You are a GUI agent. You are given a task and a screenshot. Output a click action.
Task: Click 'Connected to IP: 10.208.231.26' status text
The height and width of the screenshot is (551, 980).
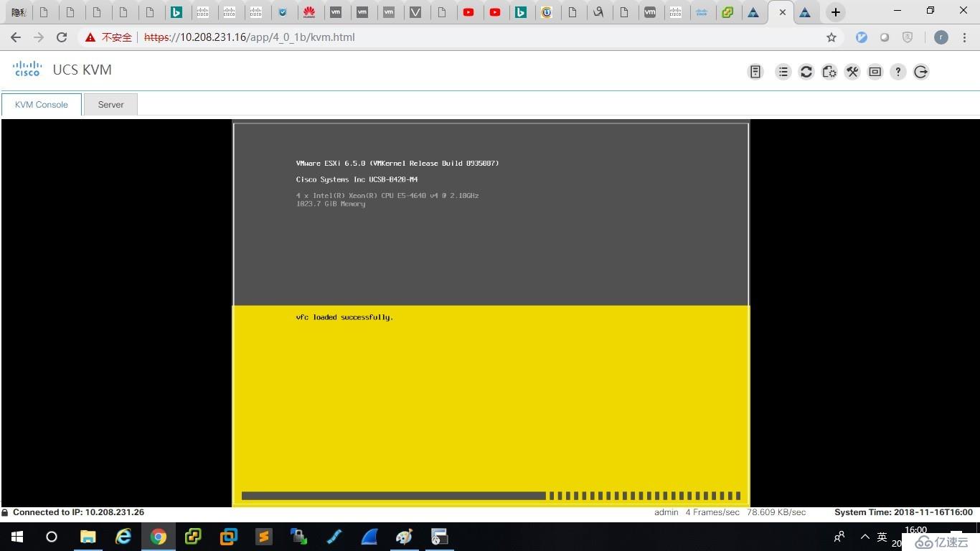click(78, 512)
